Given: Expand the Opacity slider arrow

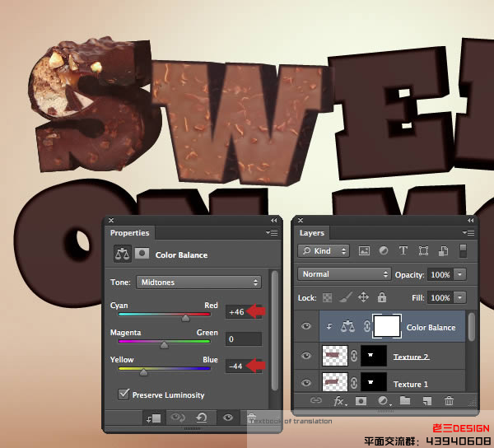Looking at the screenshot, I should [x=459, y=274].
